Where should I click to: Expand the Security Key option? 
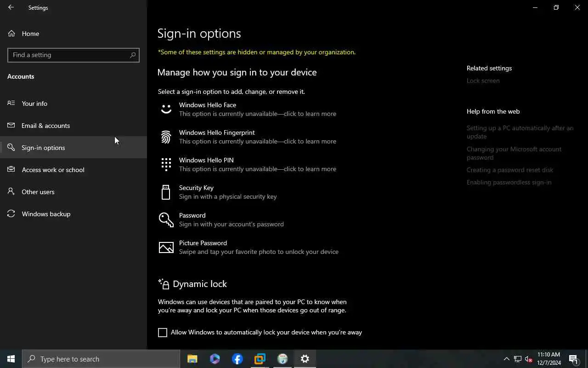pyautogui.click(x=258, y=192)
